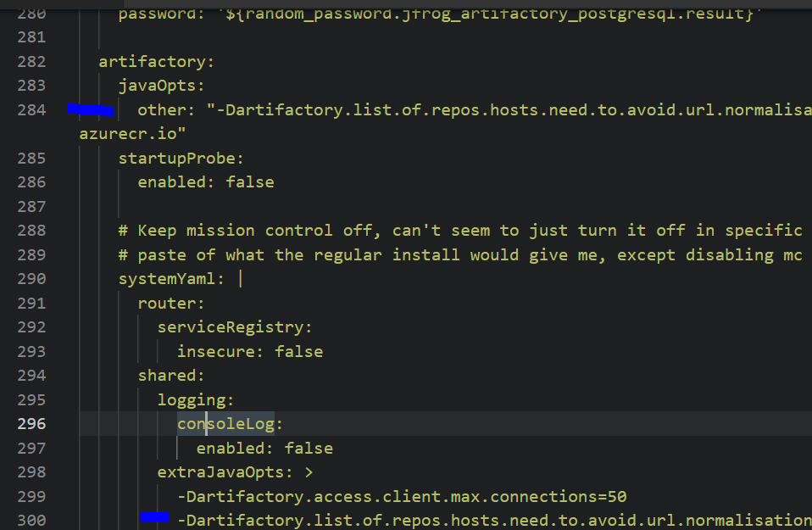
Task: Click the 'azurecr.io"' wrapped text
Action: (132, 134)
